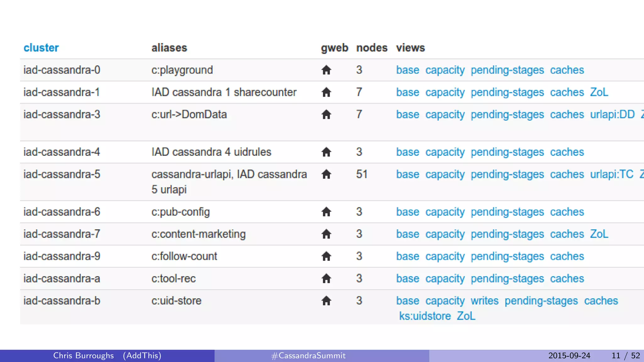644x362 pixels.
Task: Open caches view for iad-cassandra-9
Action: (x=567, y=256)
